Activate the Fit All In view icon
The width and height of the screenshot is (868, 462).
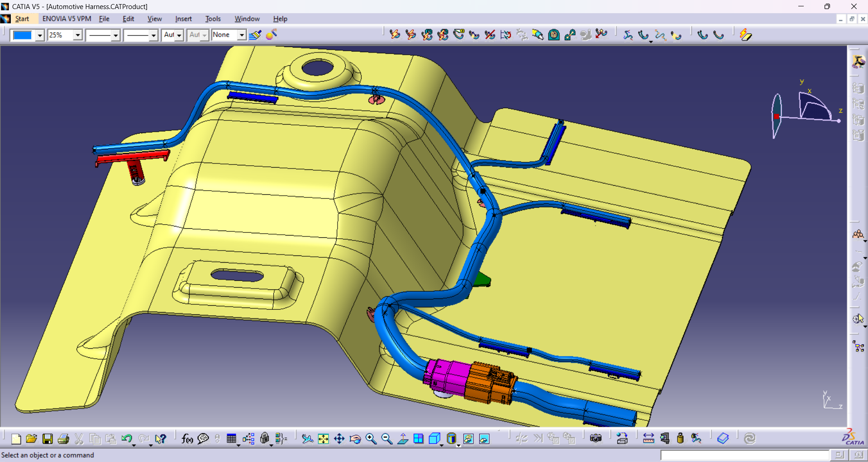tap(323, 438)
